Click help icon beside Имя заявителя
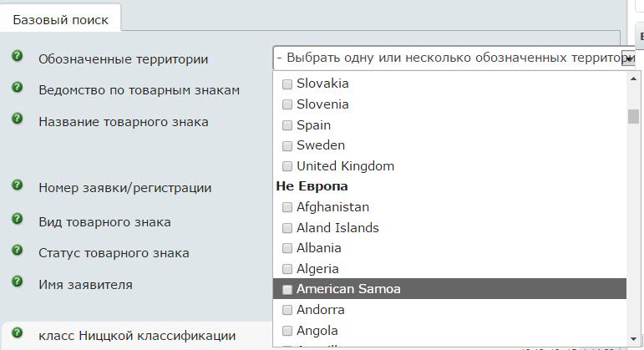 (x=17, y=282)
